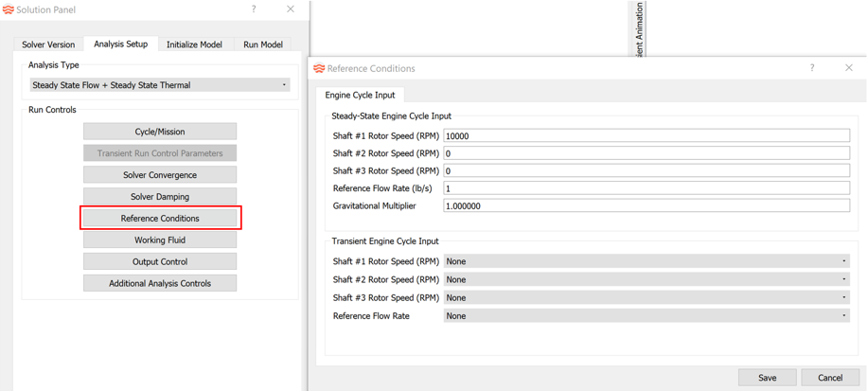Click the Cycle/Mission button
The width and height of the screenshot is (868, 391).
pyautogui.click(x=160, y=132)
